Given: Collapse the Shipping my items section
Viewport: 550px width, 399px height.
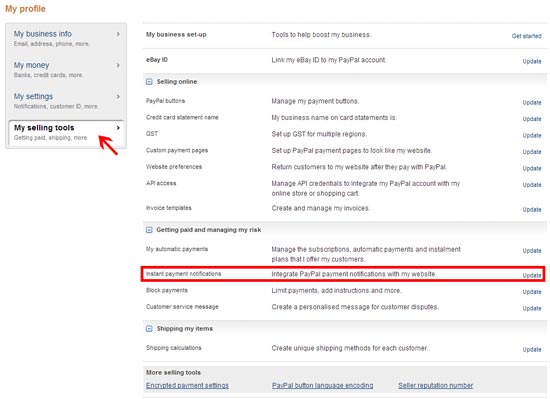Looking at the screenshot, I should (x=149, y=329).
